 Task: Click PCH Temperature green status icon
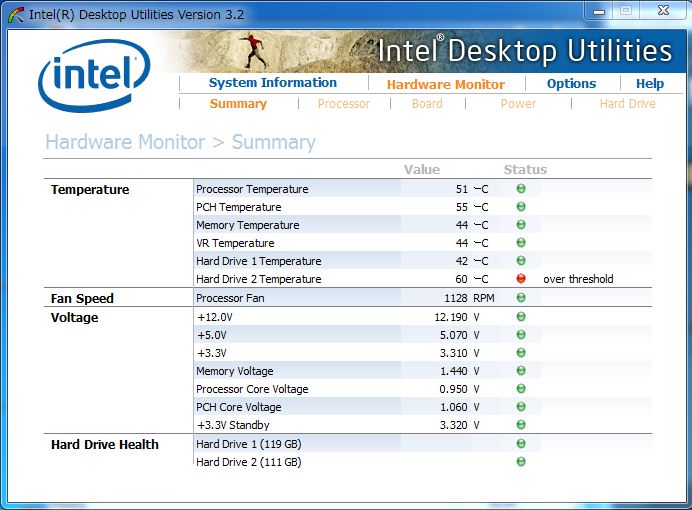pos(521,207)
